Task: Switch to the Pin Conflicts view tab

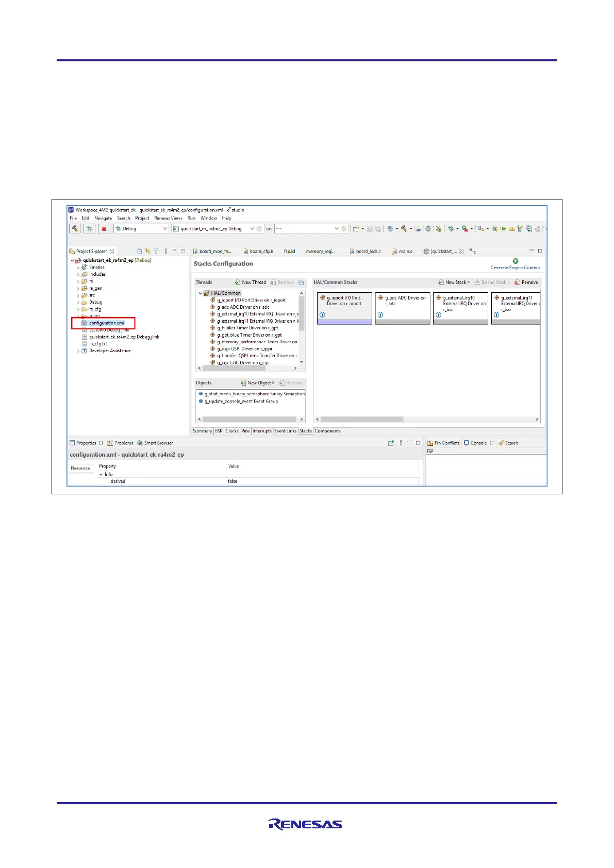Action: point(443,443)
